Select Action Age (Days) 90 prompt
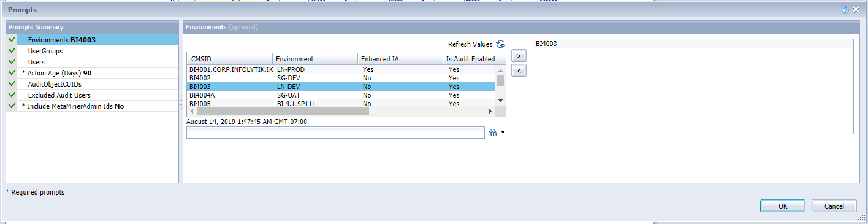Screen dimensions: 868x224 [93, 73]
